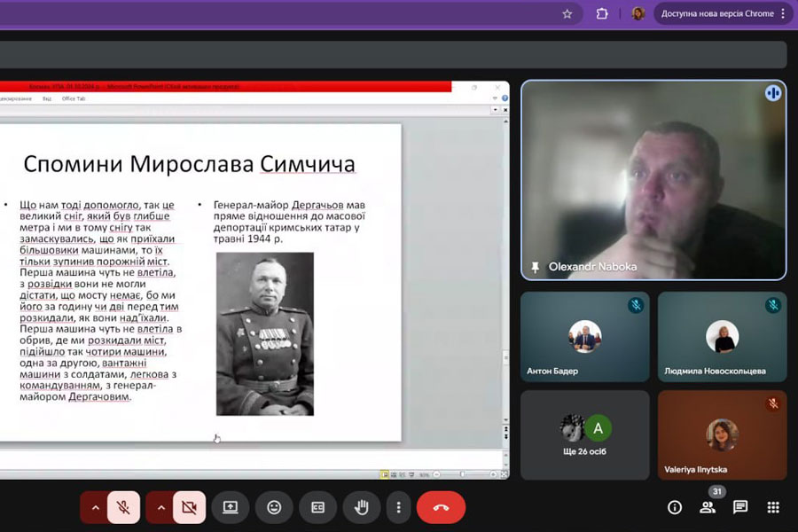Turn on the camera
The image size is (798, 532).
pos(190,507)
